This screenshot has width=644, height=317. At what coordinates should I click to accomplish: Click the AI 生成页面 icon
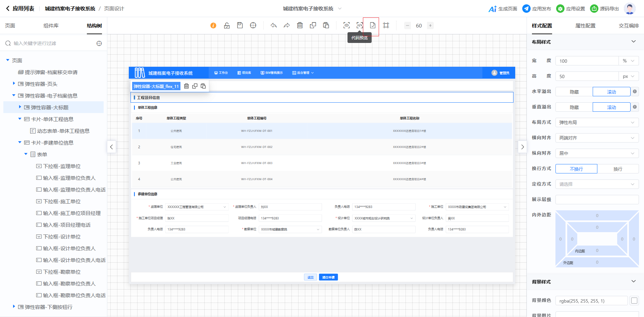492,9
